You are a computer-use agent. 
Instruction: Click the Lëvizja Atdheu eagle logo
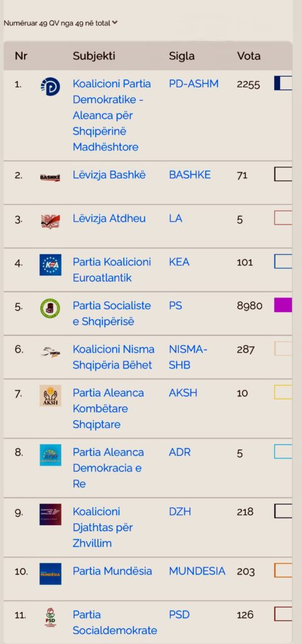(x=50, y=221)
